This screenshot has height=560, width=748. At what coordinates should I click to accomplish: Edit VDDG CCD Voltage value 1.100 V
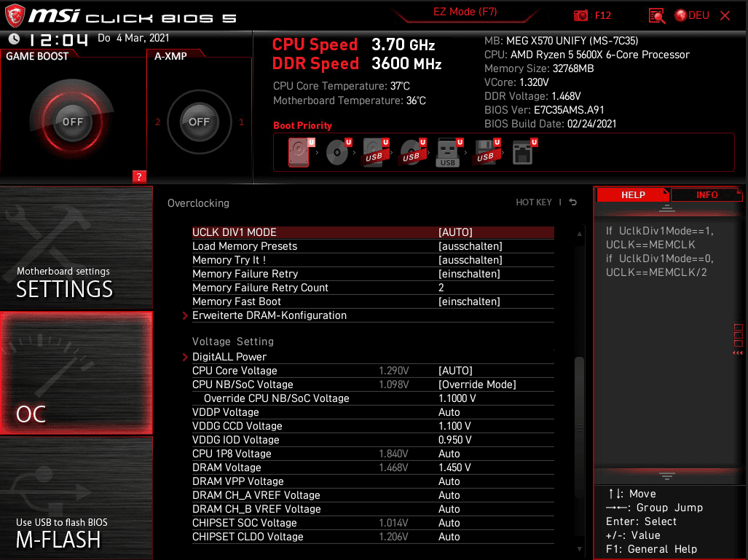tap(454, 426)
